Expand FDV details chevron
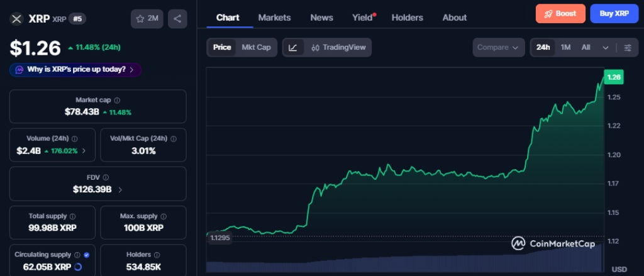Screen dimensions: 644x276 120,189
